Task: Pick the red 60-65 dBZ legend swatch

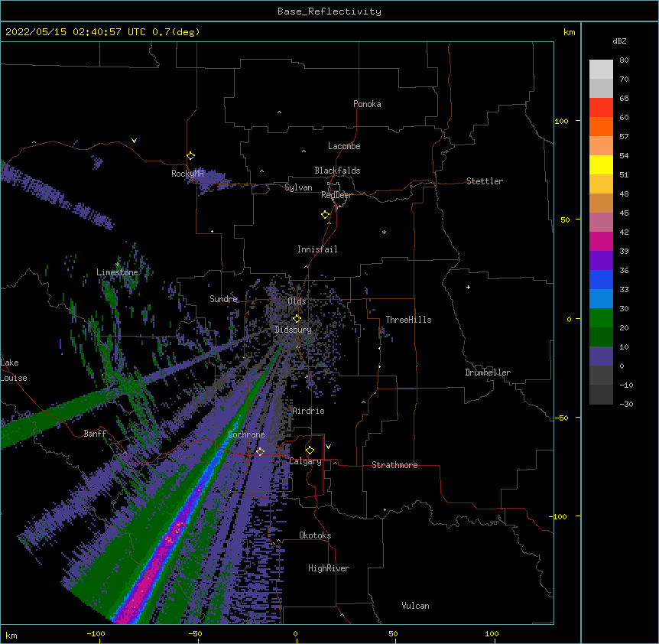Action: pyautogui.click(x=601, y=108)
